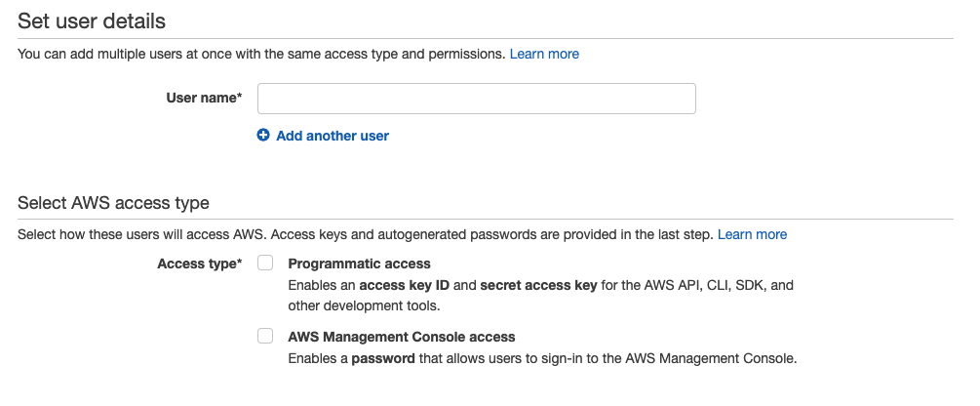
Task: Click the bold access key ID text
Action: (399, 286)
